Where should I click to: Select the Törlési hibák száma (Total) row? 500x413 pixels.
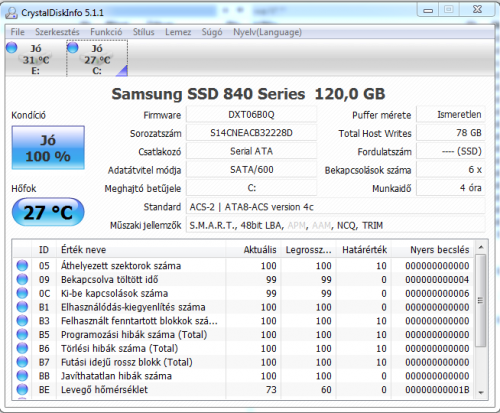[243, 348]
